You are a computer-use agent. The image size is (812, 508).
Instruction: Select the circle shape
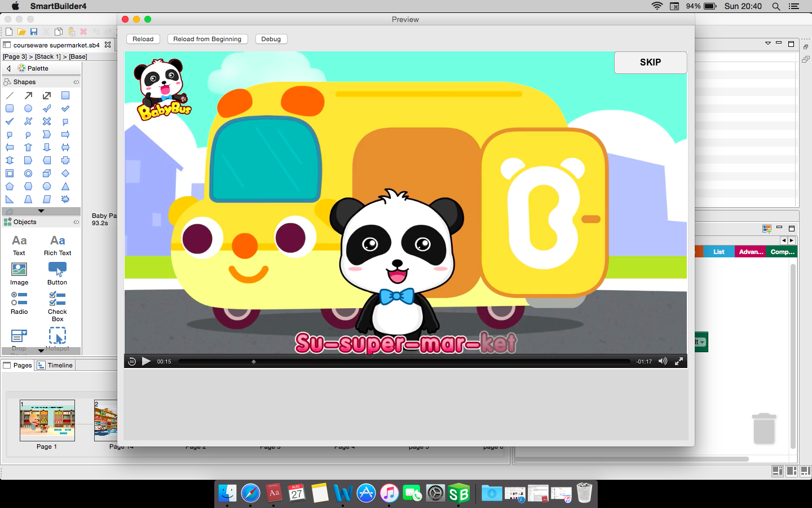click(28, 108)
